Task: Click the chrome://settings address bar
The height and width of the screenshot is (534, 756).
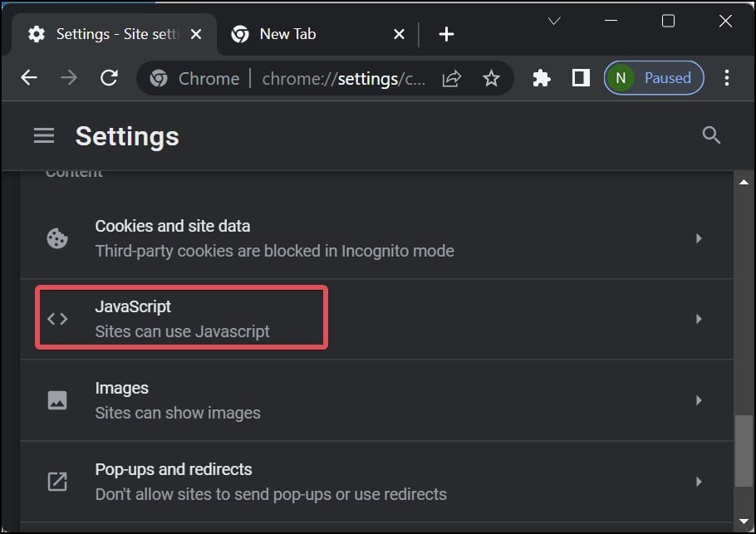Action: pos(343,79)
